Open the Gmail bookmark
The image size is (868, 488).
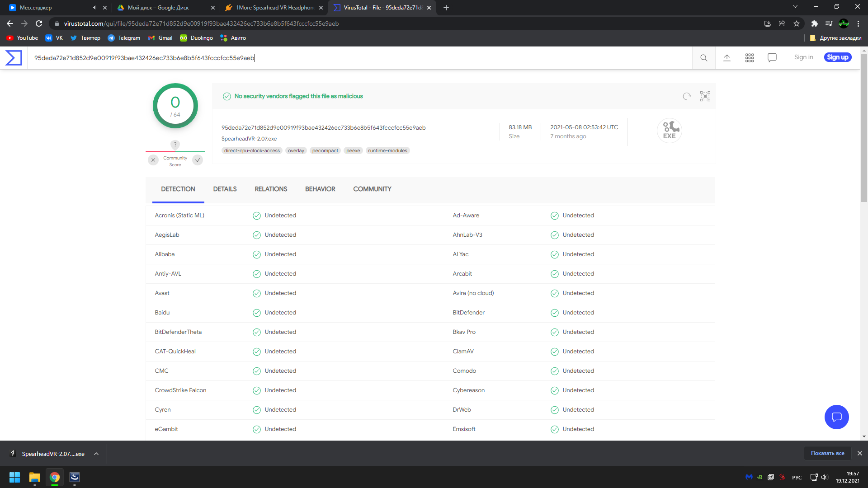[160, 38]
